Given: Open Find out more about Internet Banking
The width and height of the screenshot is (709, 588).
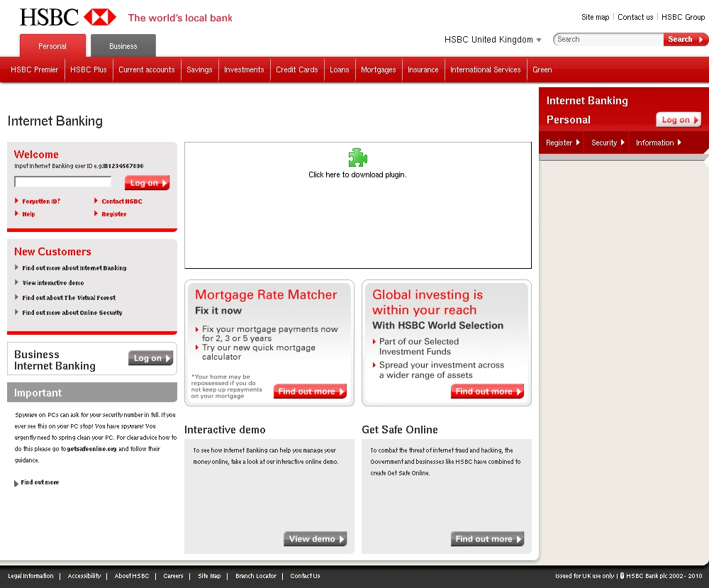Looking at the screenshot, I should coord(74,268).
